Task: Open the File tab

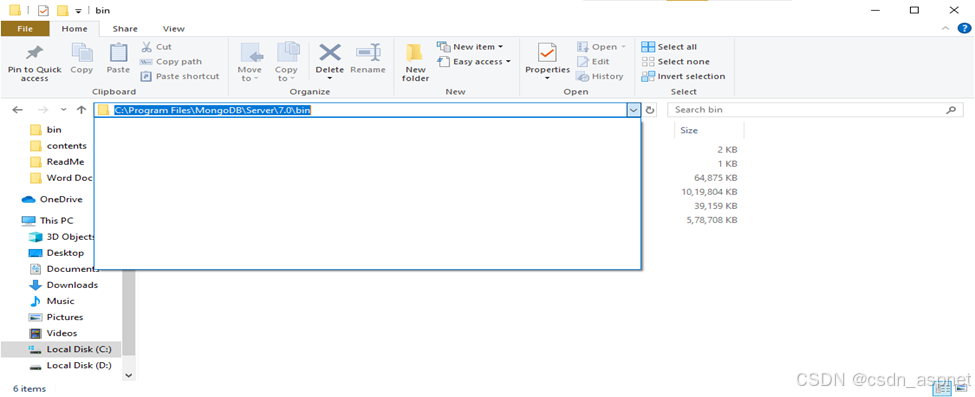Action: pyautogui.click(x=25, y=29)
